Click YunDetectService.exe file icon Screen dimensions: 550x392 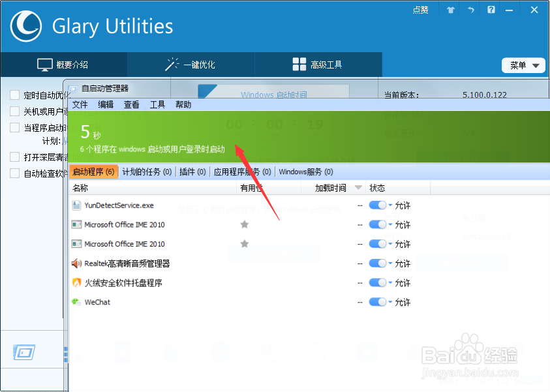click(76, 205)
